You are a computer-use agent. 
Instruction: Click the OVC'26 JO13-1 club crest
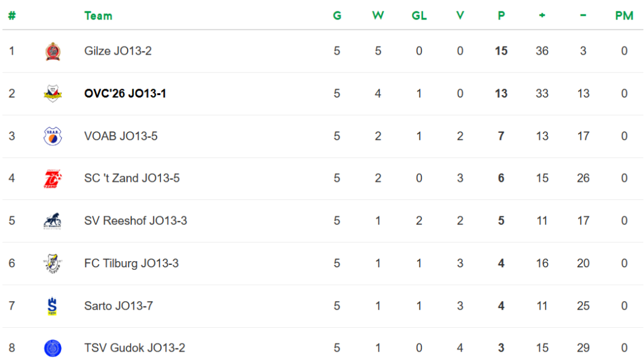click(x=53, y=94)
